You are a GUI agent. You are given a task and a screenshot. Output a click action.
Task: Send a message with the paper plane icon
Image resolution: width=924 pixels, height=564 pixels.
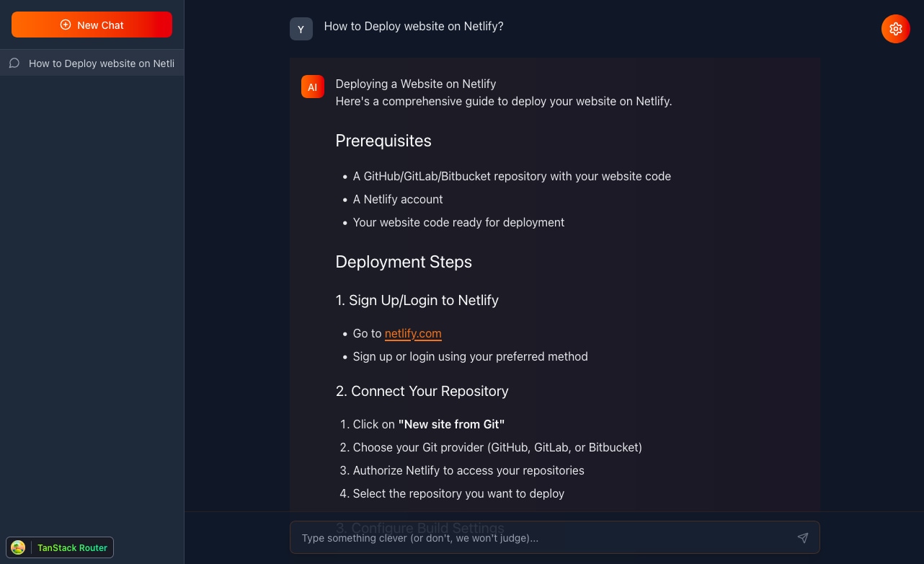coord(803,537)
